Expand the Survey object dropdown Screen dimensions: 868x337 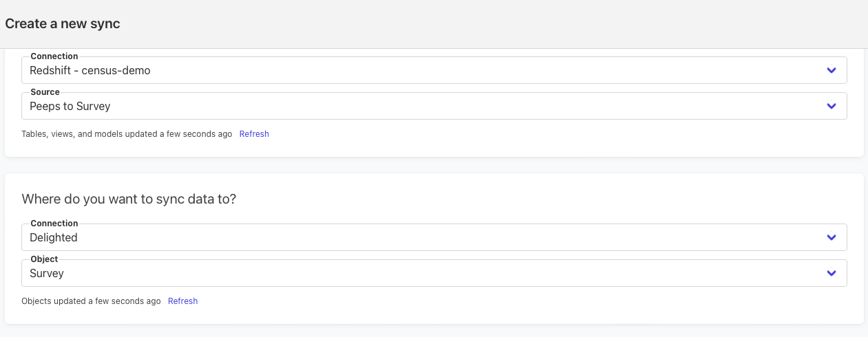click(x=427, y=274)
